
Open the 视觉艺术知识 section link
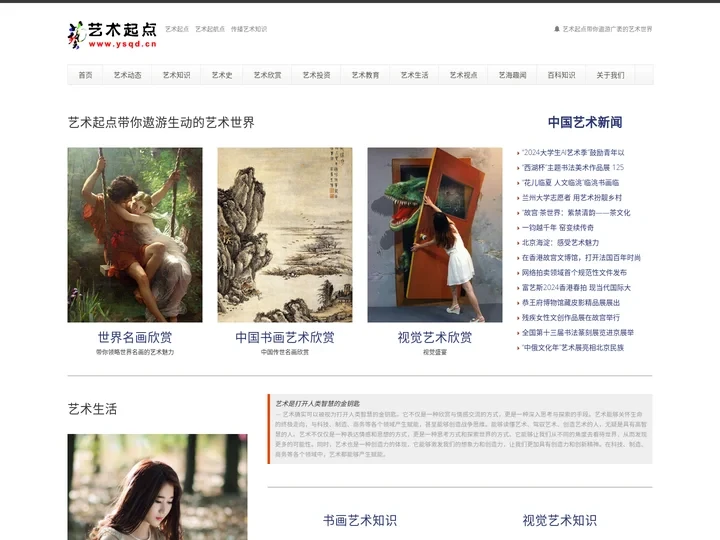coord(560,520)
